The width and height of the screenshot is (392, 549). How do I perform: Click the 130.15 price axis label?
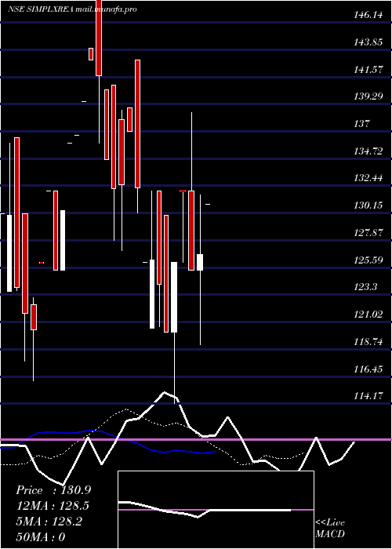pos(368,205)
